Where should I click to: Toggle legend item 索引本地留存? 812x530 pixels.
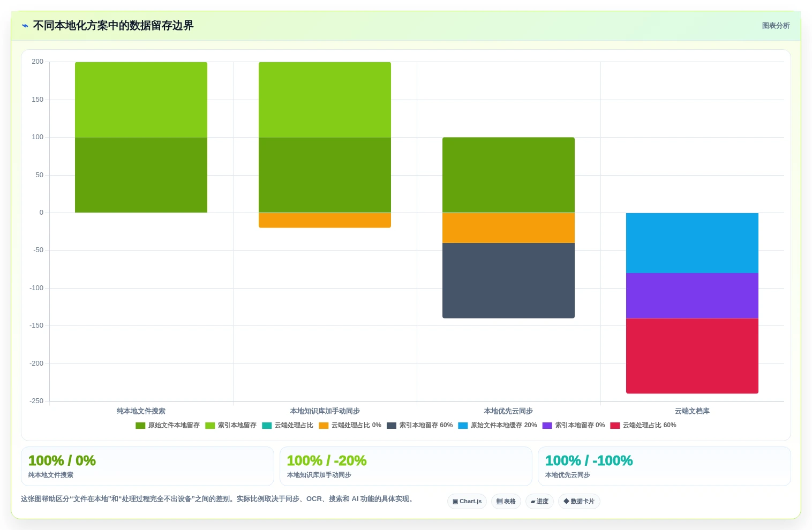231,426
